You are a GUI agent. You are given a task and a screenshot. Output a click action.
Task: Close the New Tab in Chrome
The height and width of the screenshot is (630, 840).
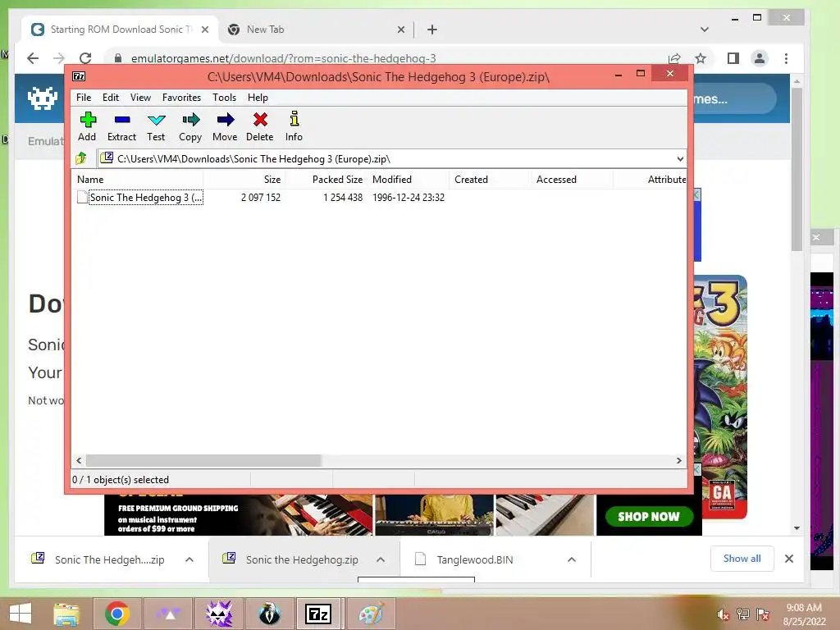(400, 30)
